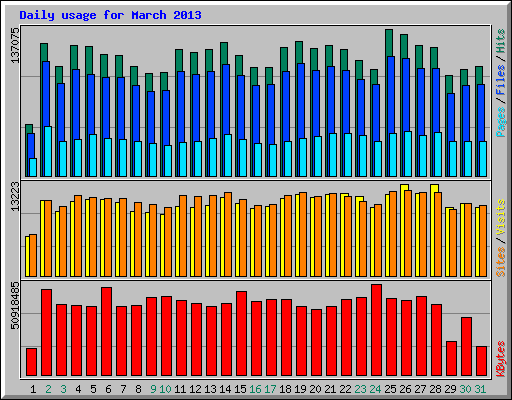Click weekend day 24 label
Image resolution: width=512 pixels, height=400 pixels.
click(375, 389)
